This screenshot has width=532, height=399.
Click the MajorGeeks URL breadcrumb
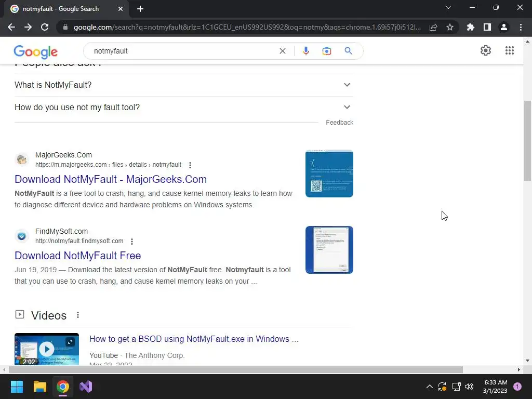point(108,165)
